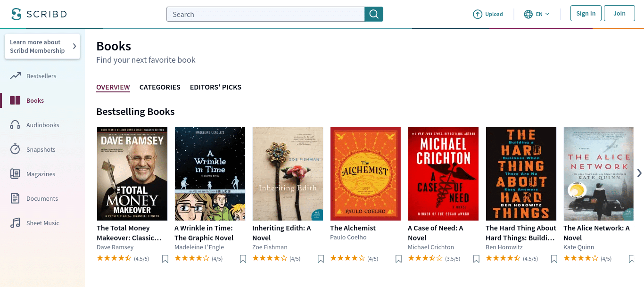Go to Snapshots in sidebar
Image resolution: width=644 pixels, height=287 pixels.
[x=41, y=149]
